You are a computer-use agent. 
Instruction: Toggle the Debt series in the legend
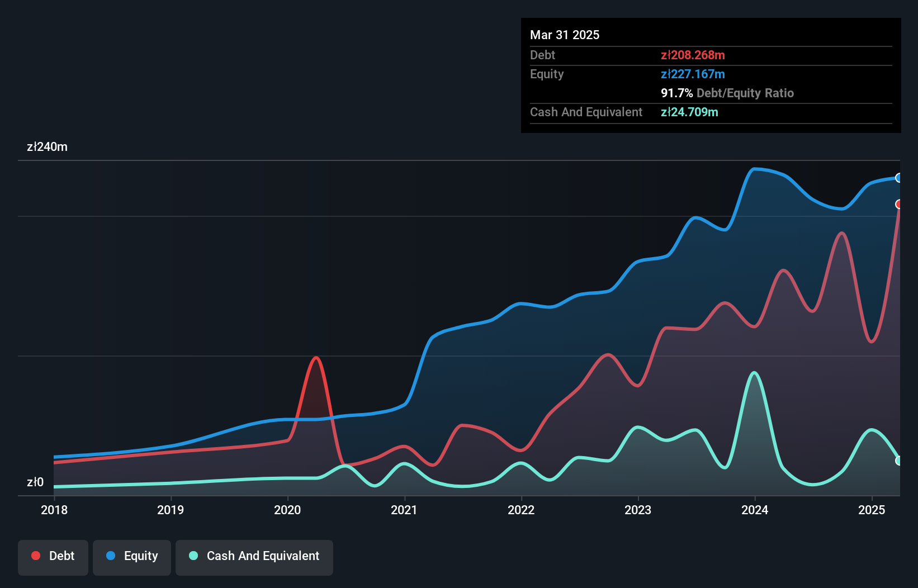[53, 556]
